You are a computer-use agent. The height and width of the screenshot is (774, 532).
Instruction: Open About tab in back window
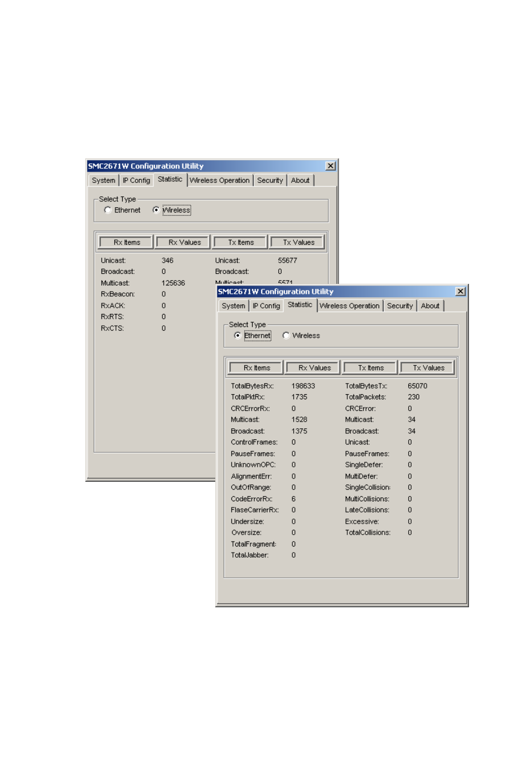(300, 181)
